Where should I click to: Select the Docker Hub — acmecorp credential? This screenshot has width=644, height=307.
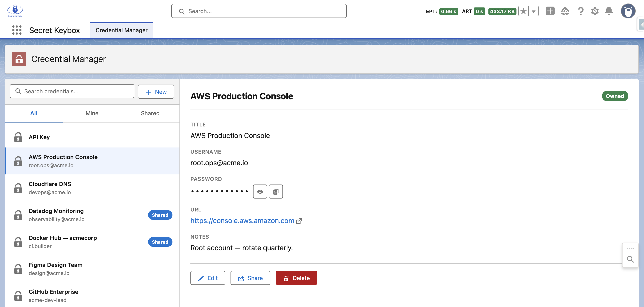click(x=92, y=242)
